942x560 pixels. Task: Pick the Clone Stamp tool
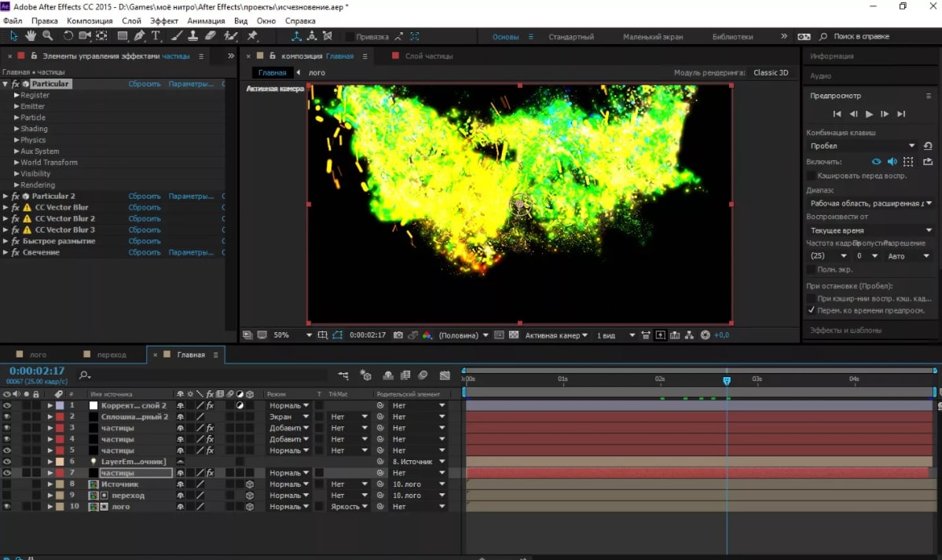pos(192,36)
